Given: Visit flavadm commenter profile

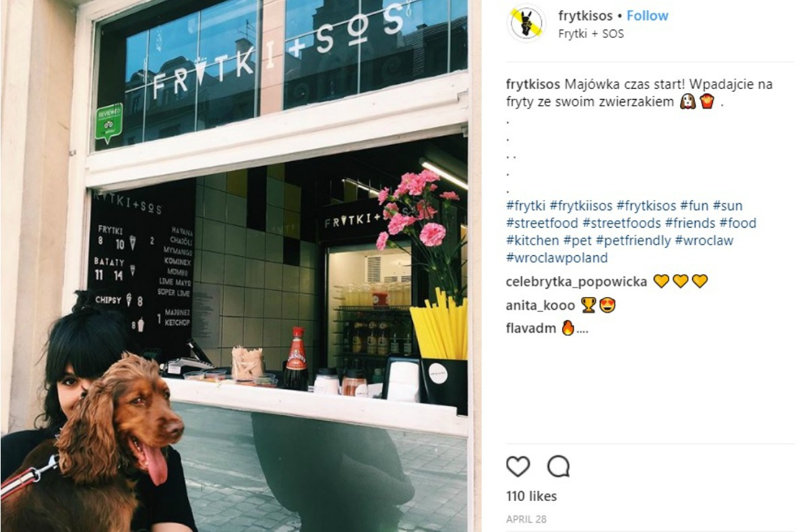Looking at the screenshot, I should pyautogui.click(x=531, y=328).
